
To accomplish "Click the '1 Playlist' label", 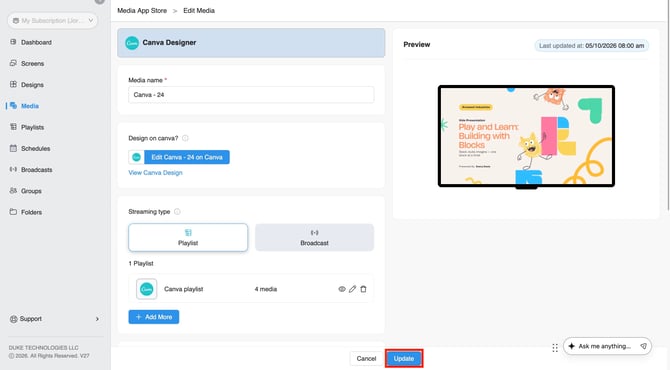I will pos(141,264).
